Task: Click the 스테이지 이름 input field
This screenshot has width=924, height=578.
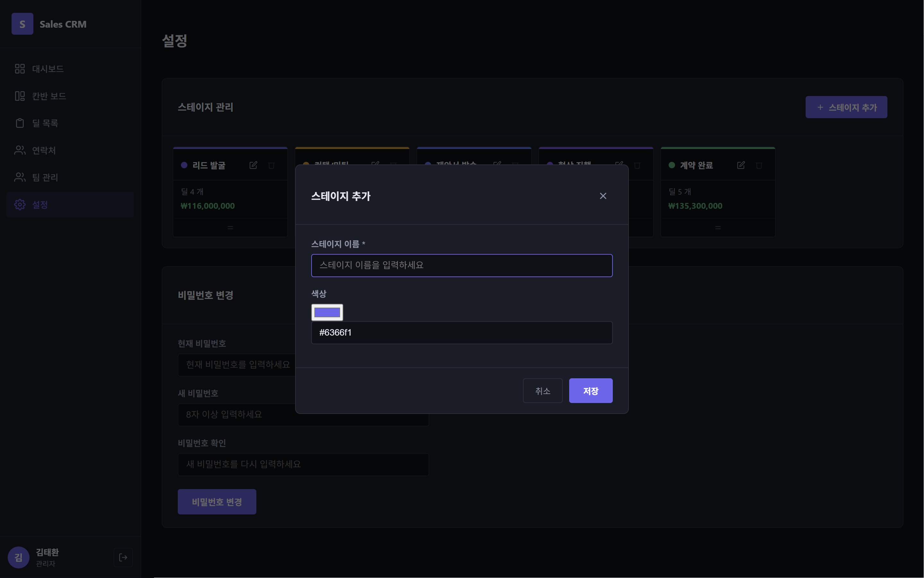Action: point(462,265)
